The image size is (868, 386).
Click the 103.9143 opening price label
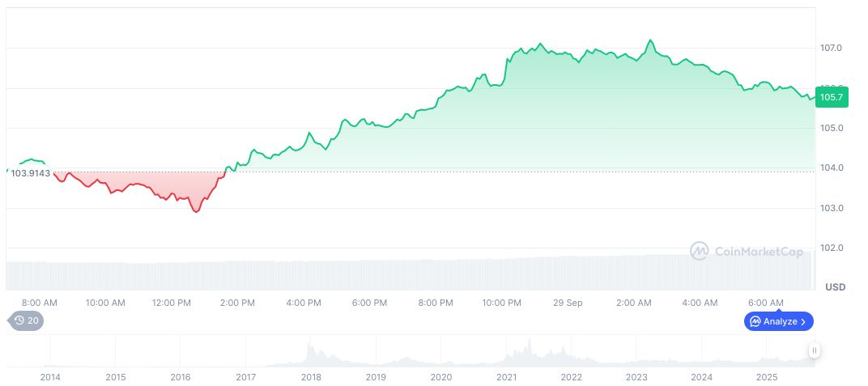click(31, 173)
